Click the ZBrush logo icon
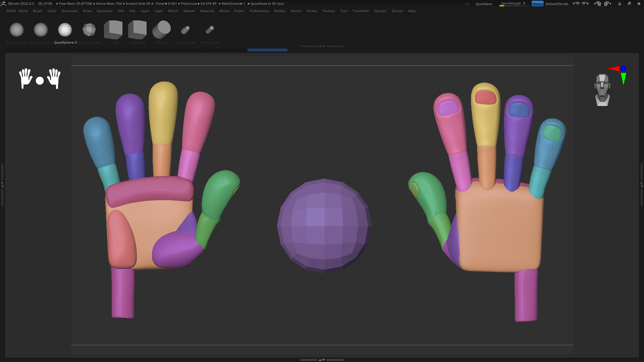 tap(3, 3)
